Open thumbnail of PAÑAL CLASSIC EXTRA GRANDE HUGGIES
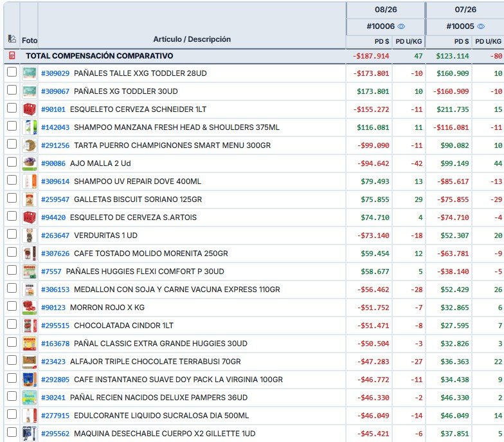This screenshot has width=504, height=442. [30, 344]
